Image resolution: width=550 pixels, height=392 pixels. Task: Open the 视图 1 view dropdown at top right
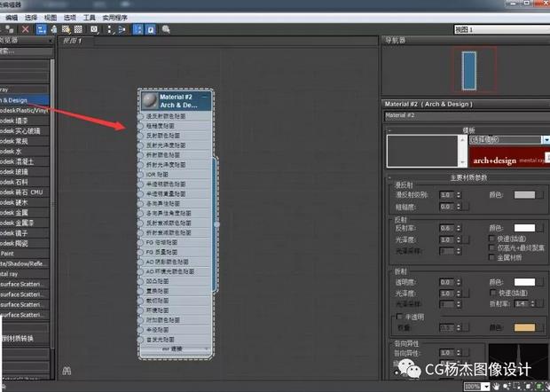501,30
